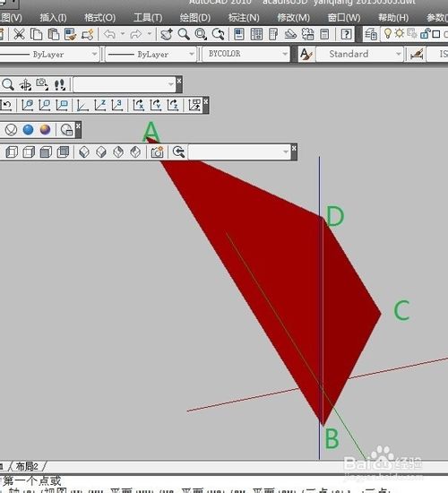The width and height of the screenshot is (448, 493).
Task: Click the Zoom Previous icon
Action: (218, 34)
